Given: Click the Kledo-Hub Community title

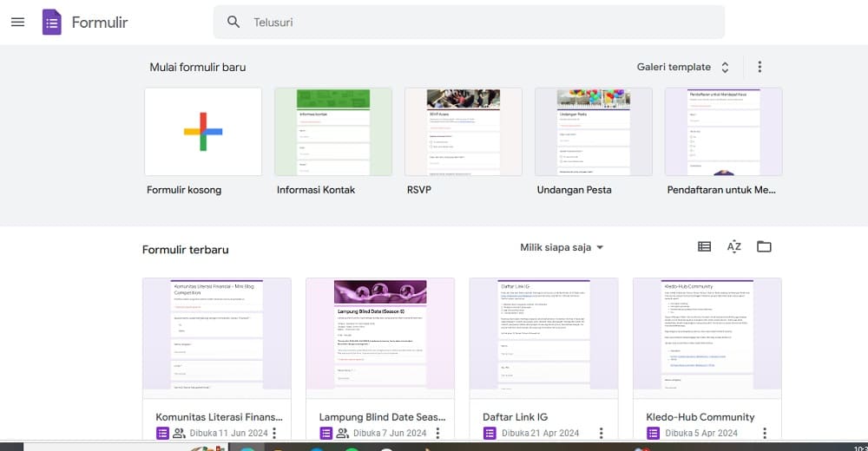Looking at the screenshot, I should pos(700,417).
